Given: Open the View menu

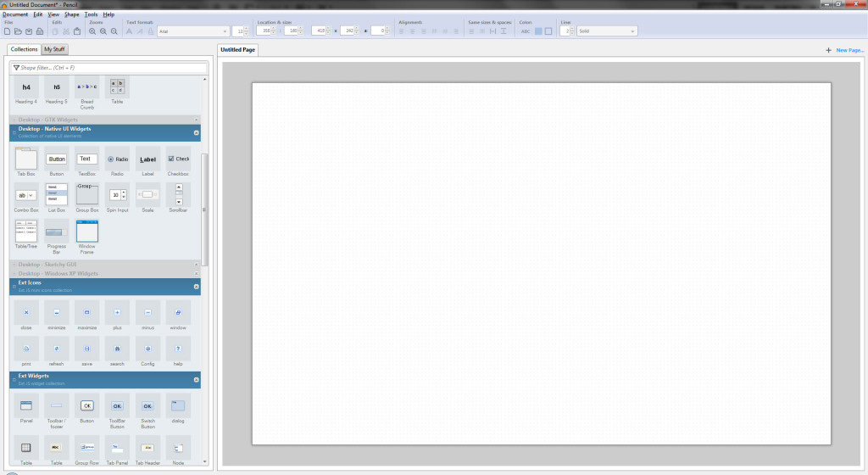Looking at the screenshot, I should pyautogui.click(x=53, y=14).
